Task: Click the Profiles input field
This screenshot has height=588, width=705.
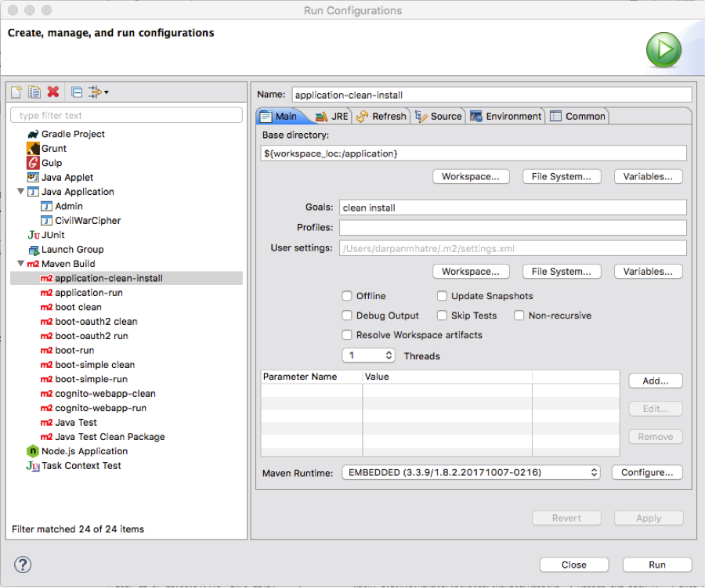Action: (x=513, y=228)
